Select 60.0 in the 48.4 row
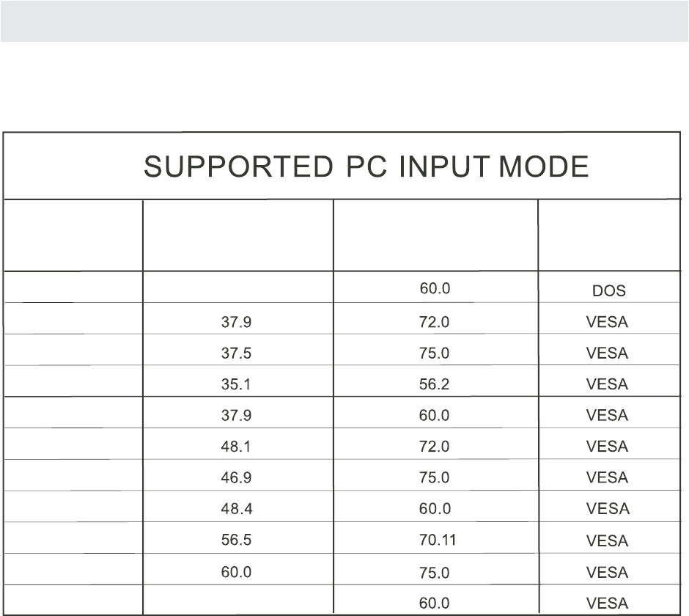Viewport: 689px width, 616px height. point(434,508)
